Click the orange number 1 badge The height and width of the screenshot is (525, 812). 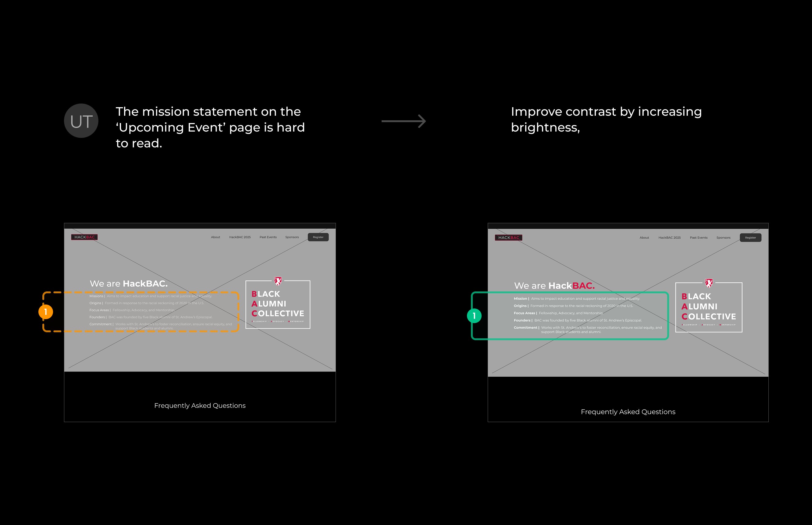[46, 312]
